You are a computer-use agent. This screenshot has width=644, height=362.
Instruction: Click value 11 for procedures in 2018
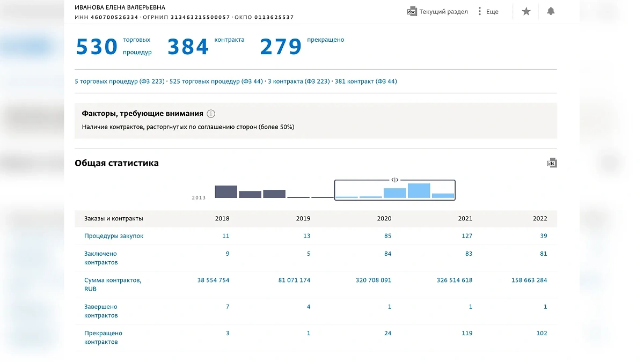[x=225, y=236]
